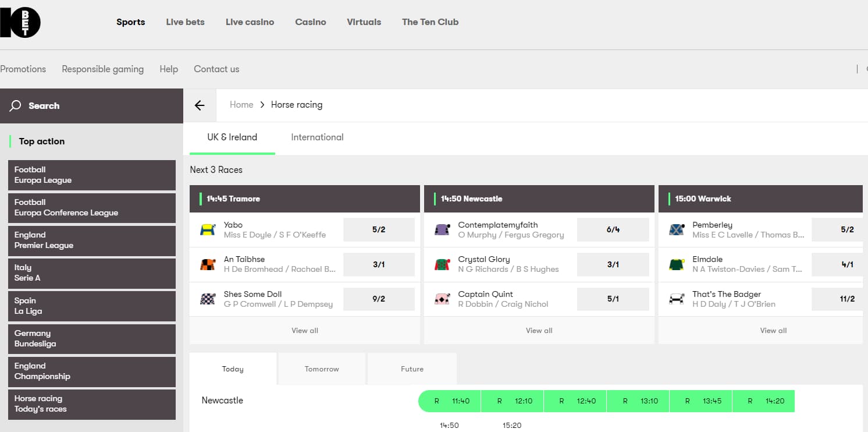
Task: Open Football Europa Conference League
Action: coord(92,208)
